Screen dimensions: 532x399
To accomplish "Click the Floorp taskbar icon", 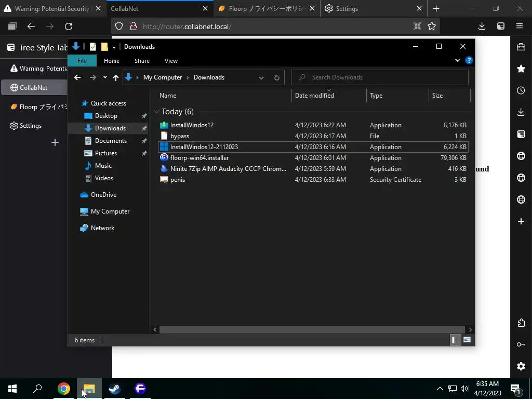I will tap(140, 389).
